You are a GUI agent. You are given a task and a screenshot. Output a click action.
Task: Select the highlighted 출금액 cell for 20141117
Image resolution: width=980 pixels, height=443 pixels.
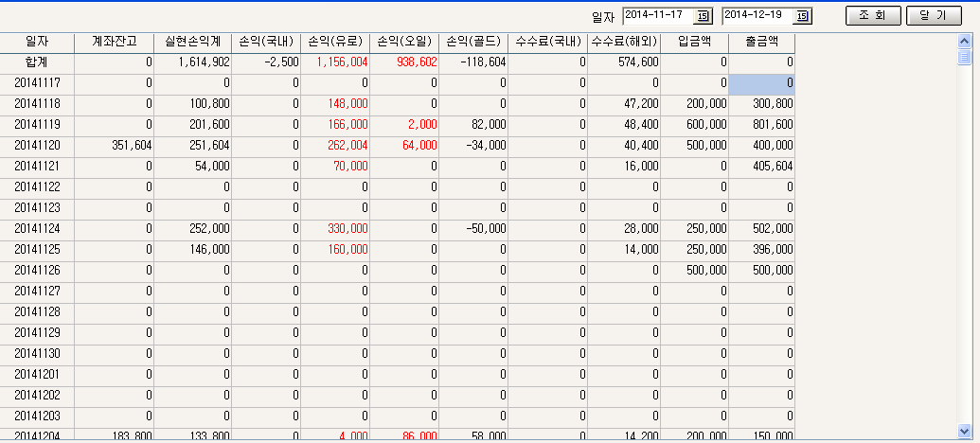(x=761, y=83)
